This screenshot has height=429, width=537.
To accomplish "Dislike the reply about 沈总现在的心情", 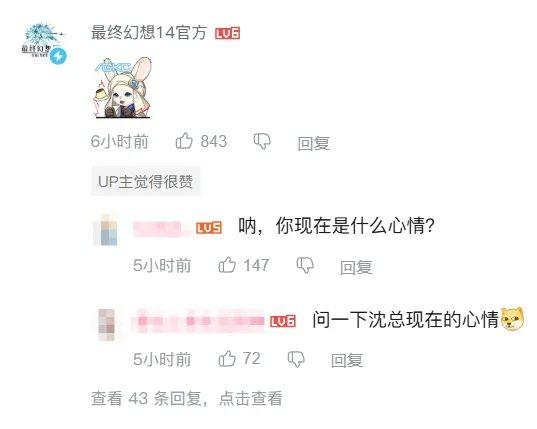I will 296,359.
